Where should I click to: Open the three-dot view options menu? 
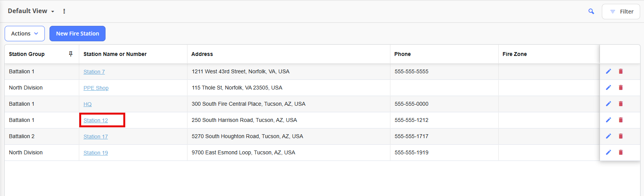64,11
